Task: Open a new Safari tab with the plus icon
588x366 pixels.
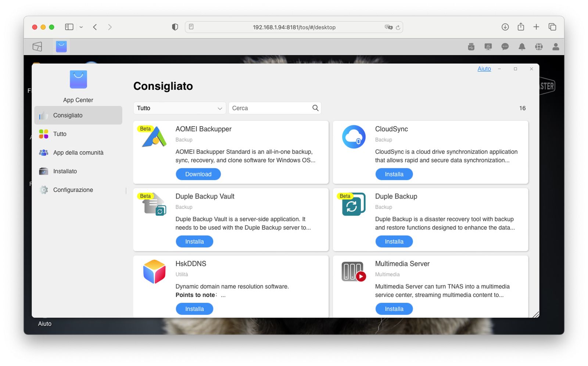Action: (536, 27)
